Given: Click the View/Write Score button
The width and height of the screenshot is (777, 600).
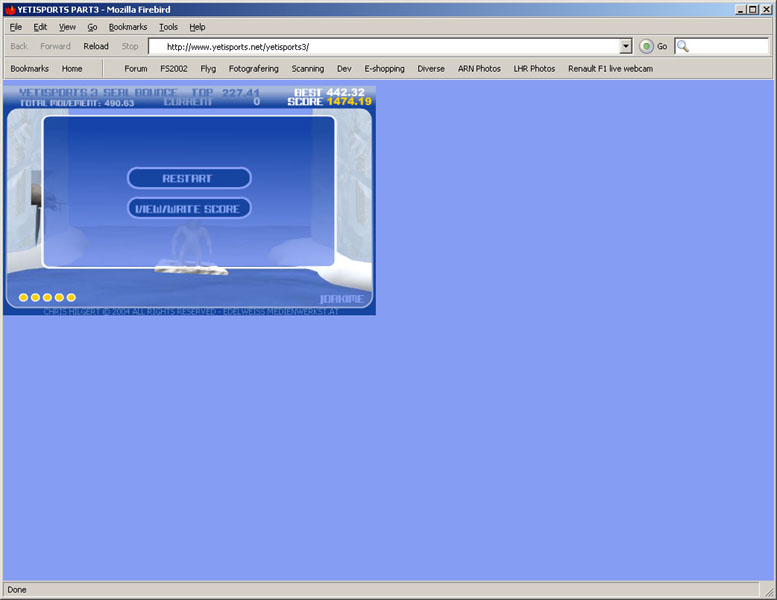Looking at the screenshot, I should pyautogui.click(x=189, y=209).
